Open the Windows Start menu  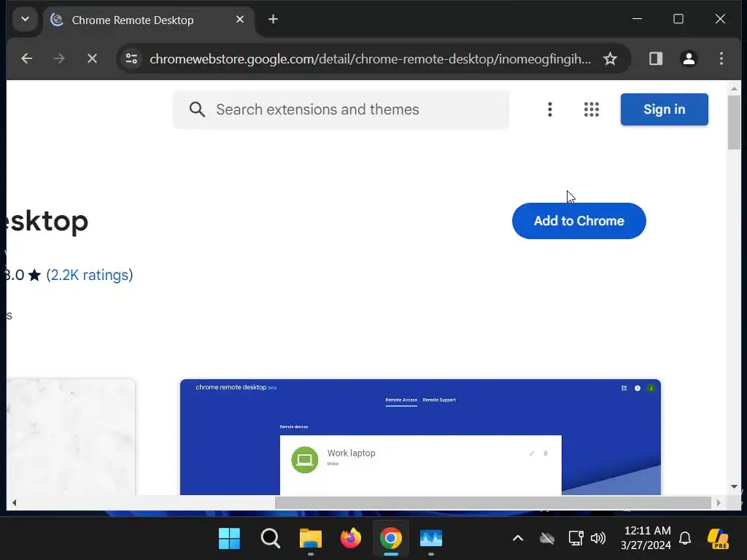pos(229,539)
